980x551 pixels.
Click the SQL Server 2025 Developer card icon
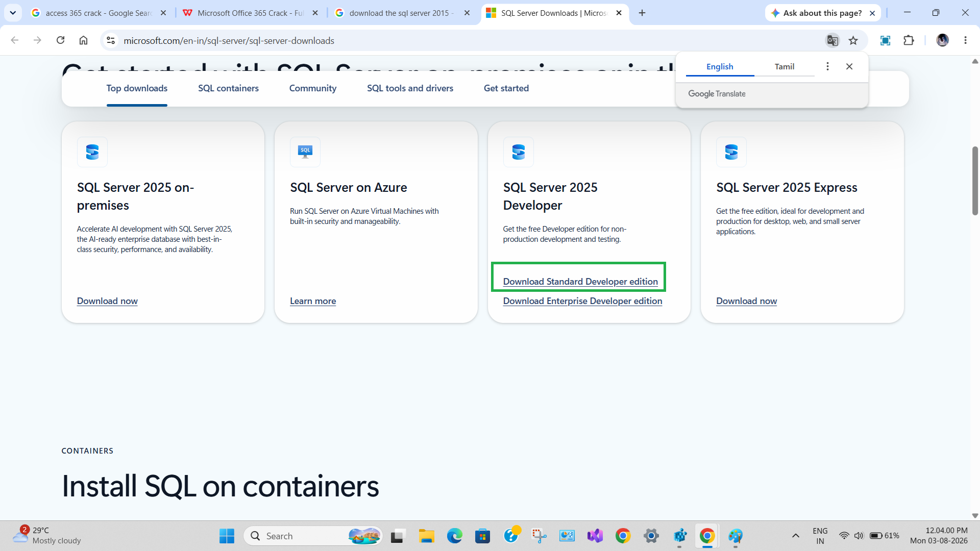pyautogui.click(x=519, y=152)
